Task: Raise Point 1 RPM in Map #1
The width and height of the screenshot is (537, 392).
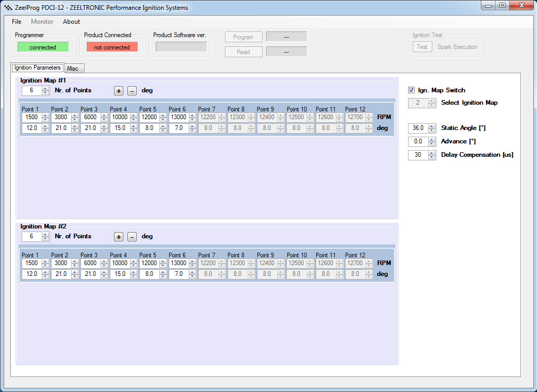Action: (45, 115)
